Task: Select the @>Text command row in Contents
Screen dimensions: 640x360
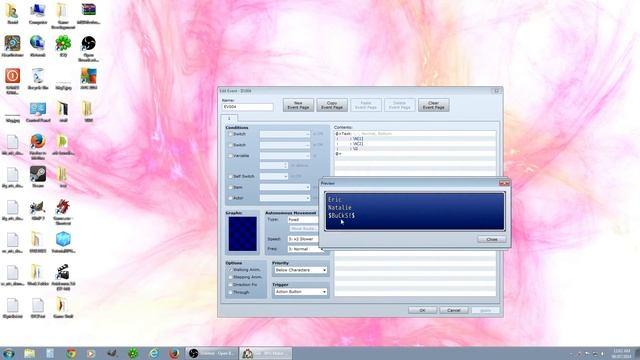Action: click(415, 133)
